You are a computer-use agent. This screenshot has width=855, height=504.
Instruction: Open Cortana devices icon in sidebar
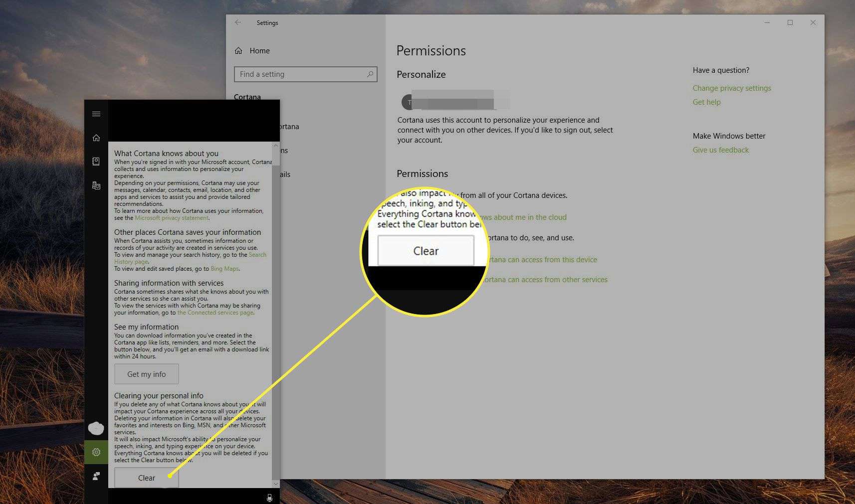96,185
